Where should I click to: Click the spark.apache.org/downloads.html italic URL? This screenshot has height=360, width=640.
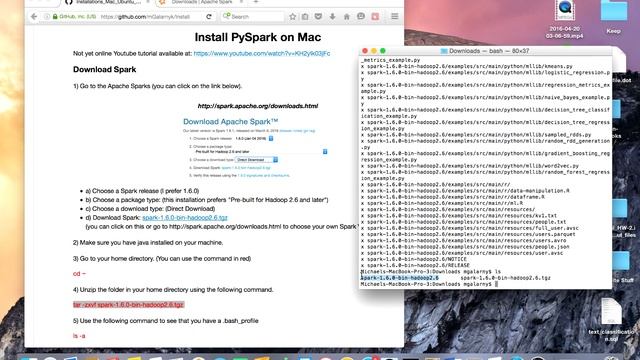tap(258, 106)
